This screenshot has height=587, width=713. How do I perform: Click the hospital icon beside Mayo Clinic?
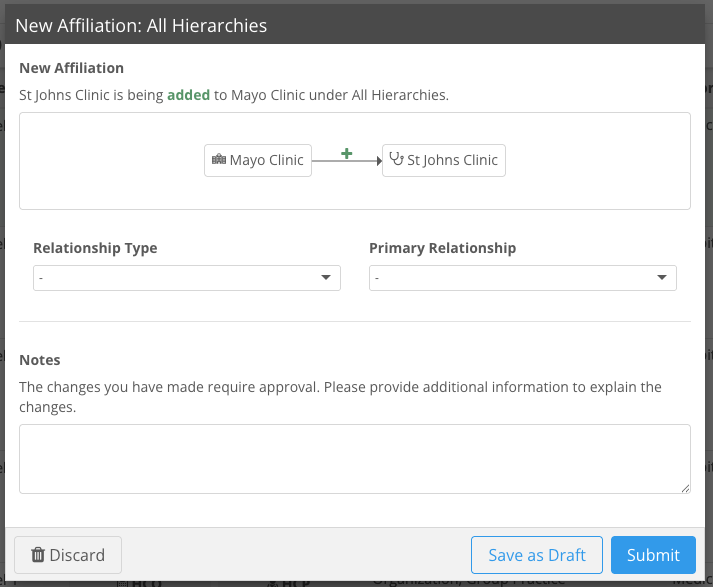[218, 160]
